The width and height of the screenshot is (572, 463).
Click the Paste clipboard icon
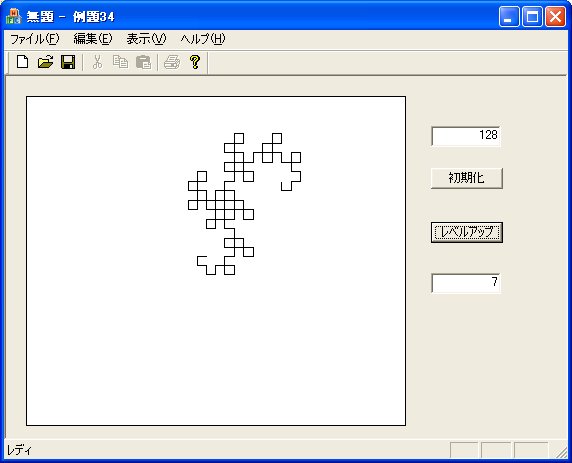(143, 62)
